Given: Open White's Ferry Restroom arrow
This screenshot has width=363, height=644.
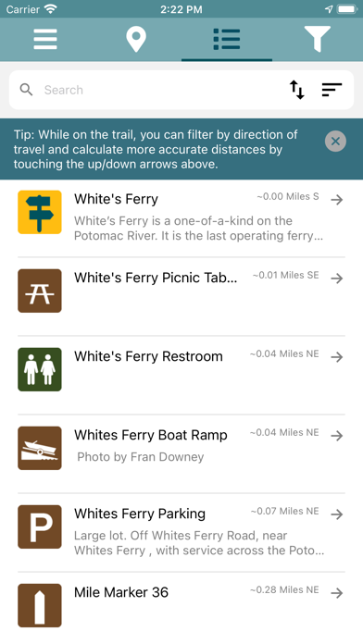Looking at the screenshot, I should (x=337, y=357).
